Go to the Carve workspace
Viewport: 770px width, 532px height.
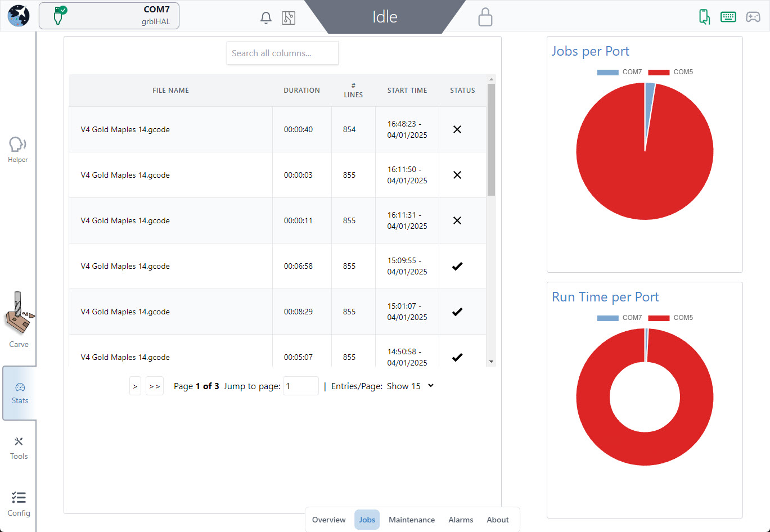pyautogui.click(x=19, y=321)
